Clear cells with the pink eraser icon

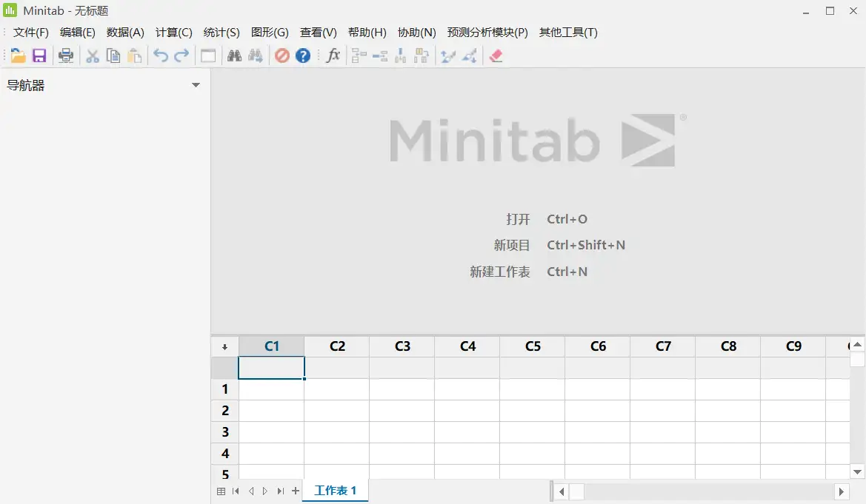496,56
